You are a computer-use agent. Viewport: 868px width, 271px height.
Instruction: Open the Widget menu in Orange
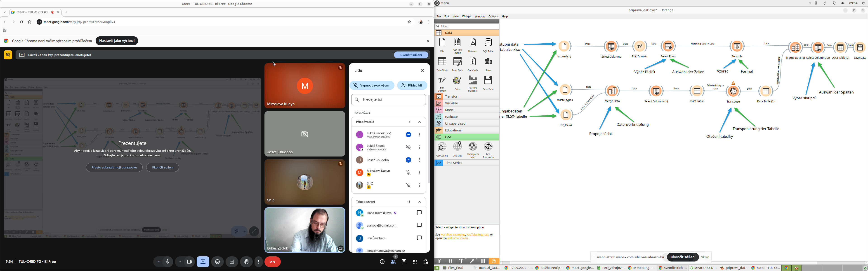[466, 16]
